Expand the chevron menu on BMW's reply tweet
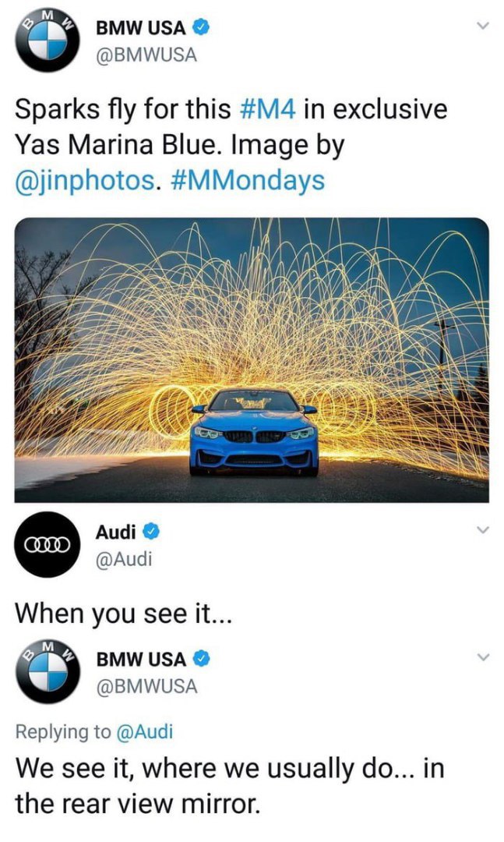This screenshot has height=842, width=504. click(x=484, y=657)
